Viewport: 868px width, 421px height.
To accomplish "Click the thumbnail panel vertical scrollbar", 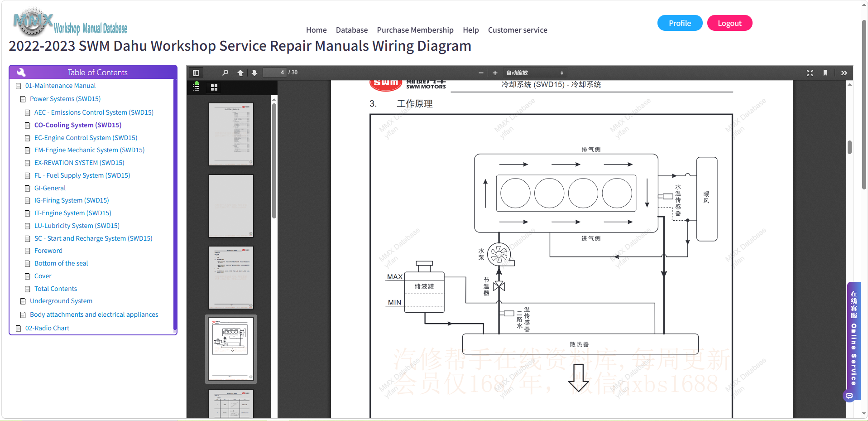I will coord(274,161).
